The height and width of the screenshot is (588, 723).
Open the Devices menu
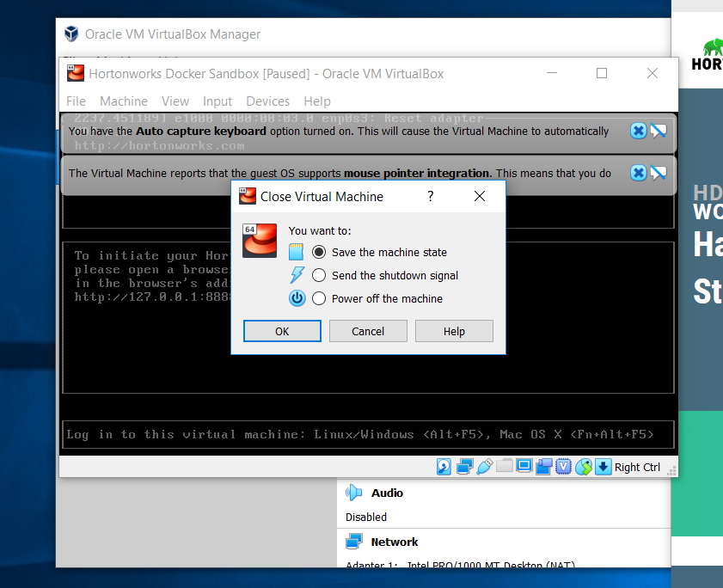click(268, 101)
